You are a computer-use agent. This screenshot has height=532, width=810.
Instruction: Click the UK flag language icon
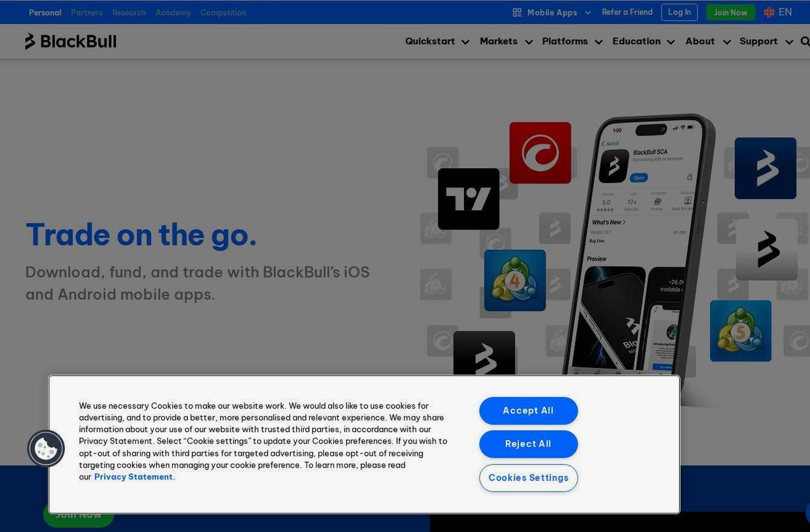(x=769, y=12)
